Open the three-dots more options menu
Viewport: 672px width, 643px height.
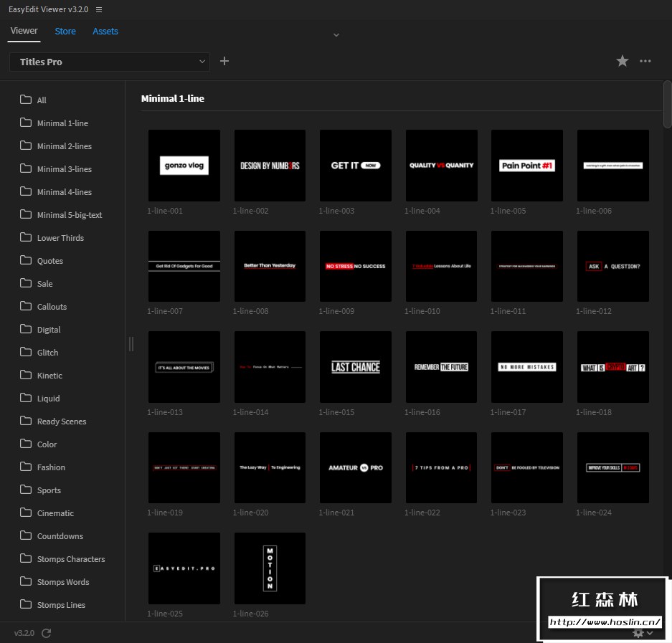pyautogui.click(x=645, y=62)
